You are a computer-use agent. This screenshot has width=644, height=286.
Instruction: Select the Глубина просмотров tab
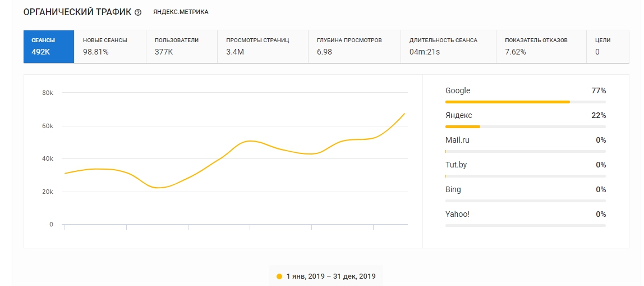355,46
